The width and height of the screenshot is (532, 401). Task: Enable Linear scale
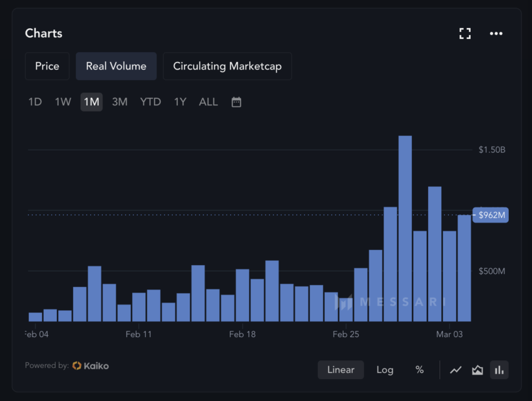coord(340,370)
